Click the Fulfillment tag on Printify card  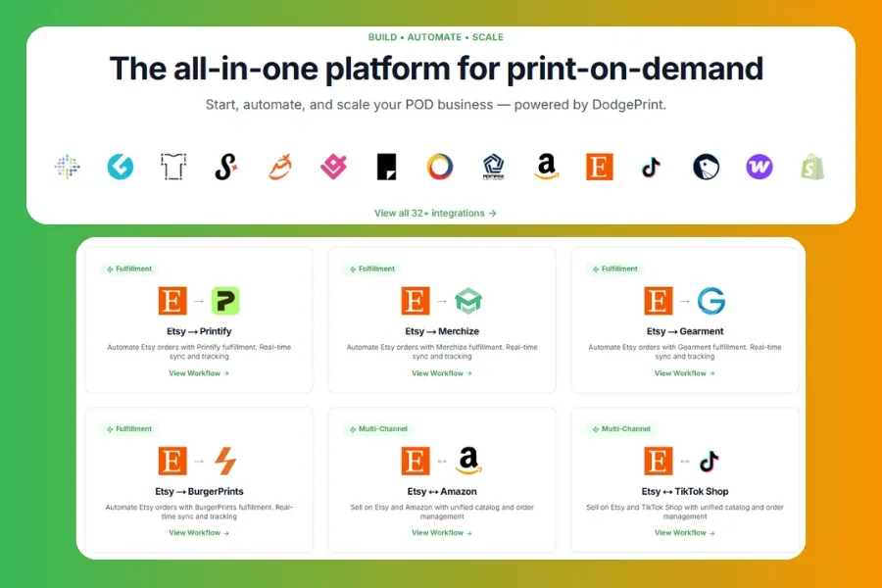tap(129, 269)
